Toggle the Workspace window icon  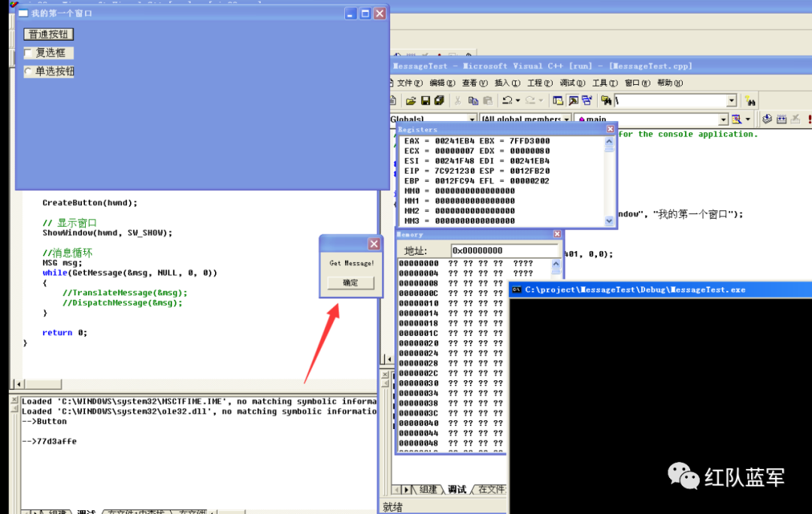point(558,101)
